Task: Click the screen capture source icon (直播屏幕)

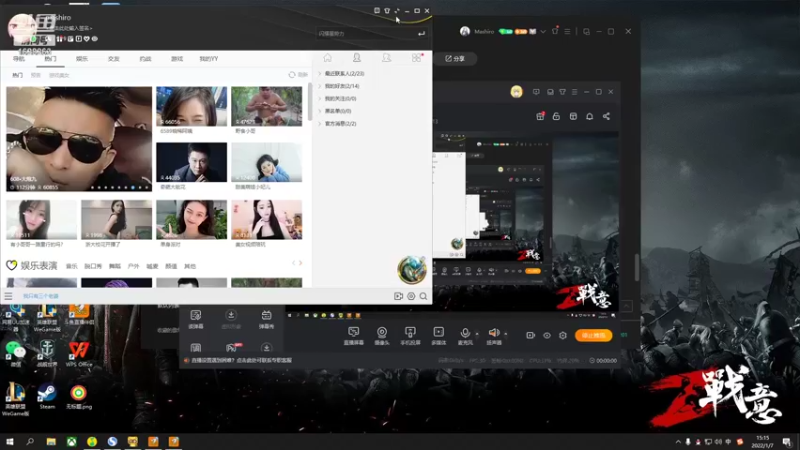Action: click(354, 336)
